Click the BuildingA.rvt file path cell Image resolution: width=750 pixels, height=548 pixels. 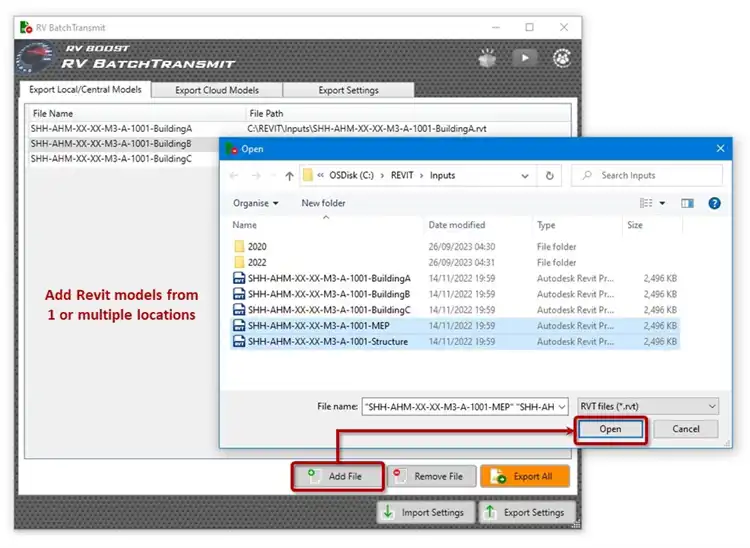pyautogui.click(x=367, y=129)
